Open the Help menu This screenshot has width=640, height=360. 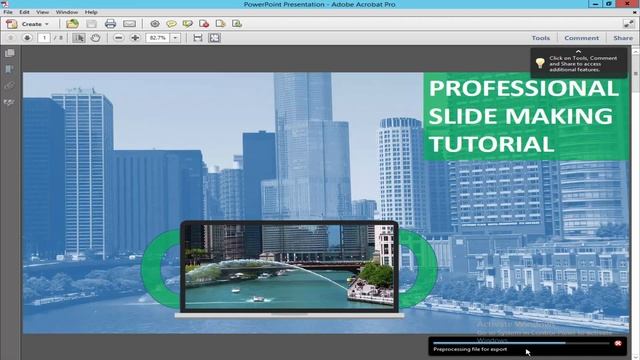tap(91, 12)
